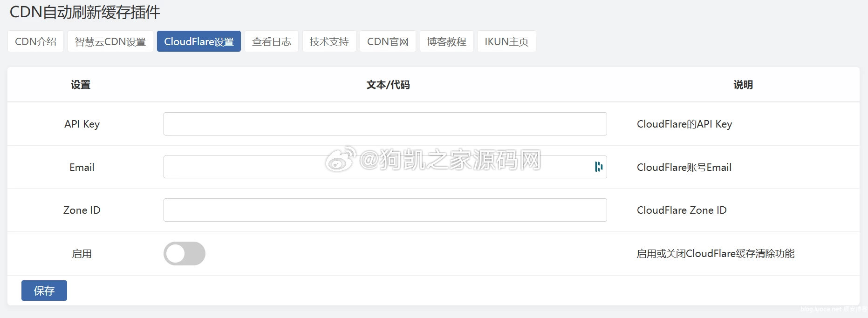
Task: Click the 文本/代码 column header
Action: coord(388,85)
